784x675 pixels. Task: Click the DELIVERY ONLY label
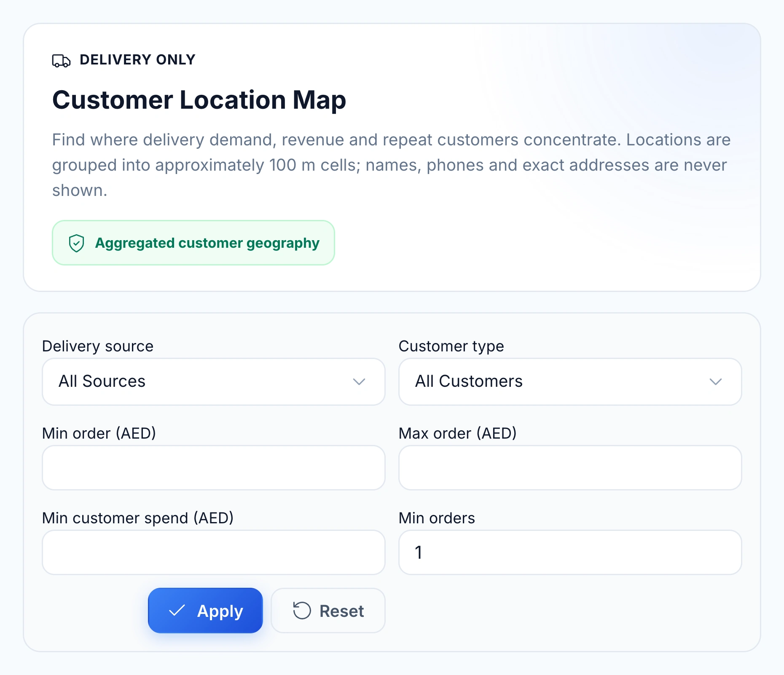pos(137,60)
